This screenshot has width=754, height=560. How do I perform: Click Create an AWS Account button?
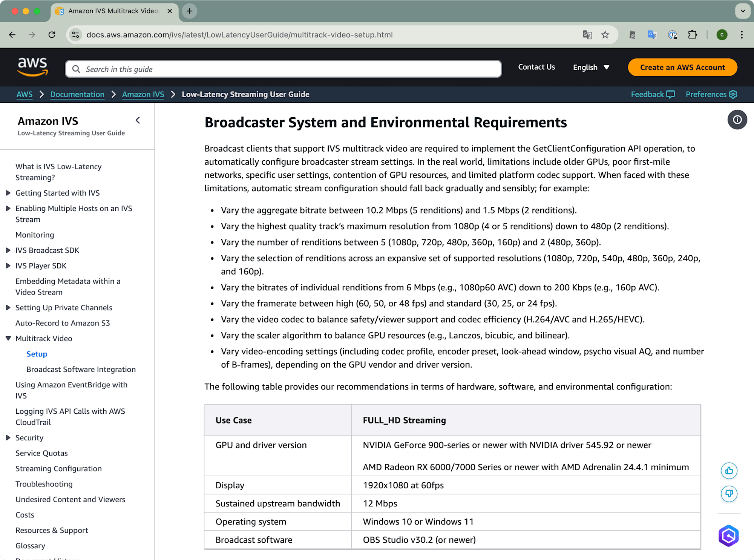682,67
